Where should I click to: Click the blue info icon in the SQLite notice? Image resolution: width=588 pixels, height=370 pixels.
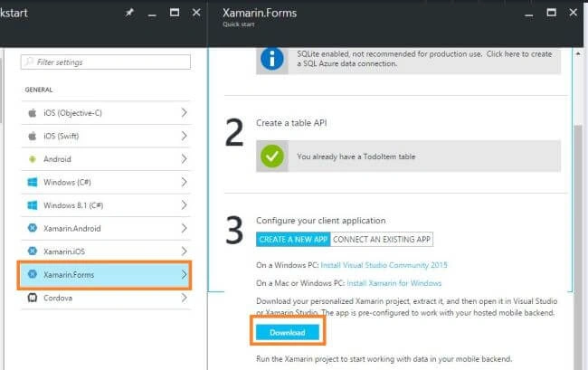pos(272,59)
